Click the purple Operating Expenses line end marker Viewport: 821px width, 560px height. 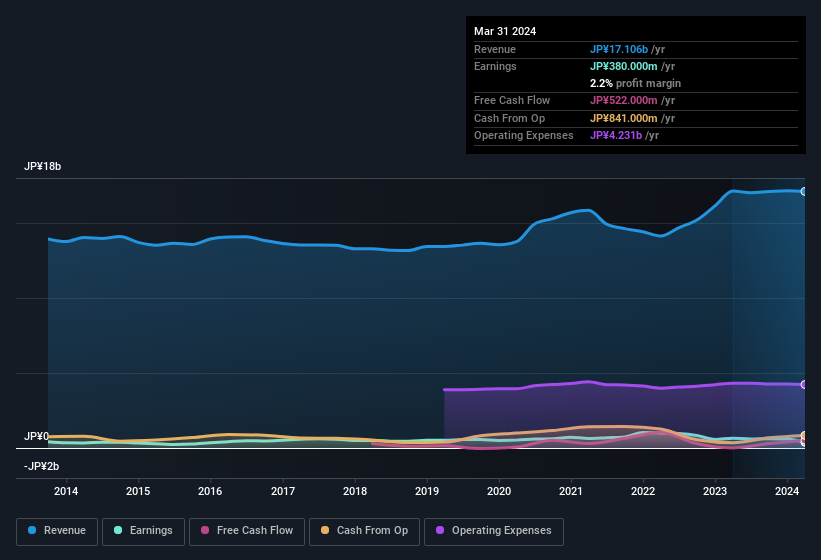803,385
